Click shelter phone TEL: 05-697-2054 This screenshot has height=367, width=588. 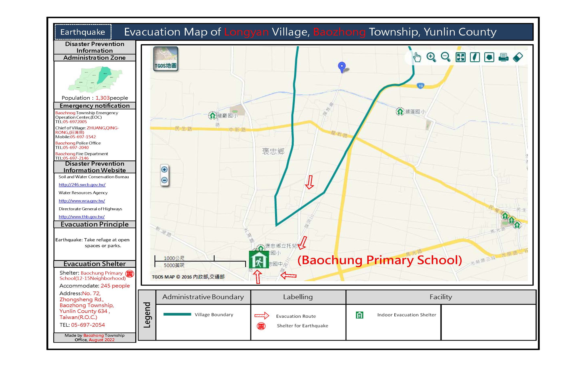coord(82,325)
